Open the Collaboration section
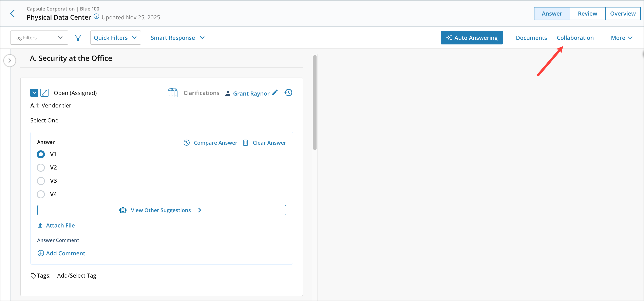This screenshot has height=301, width=644. pos(575,37)
